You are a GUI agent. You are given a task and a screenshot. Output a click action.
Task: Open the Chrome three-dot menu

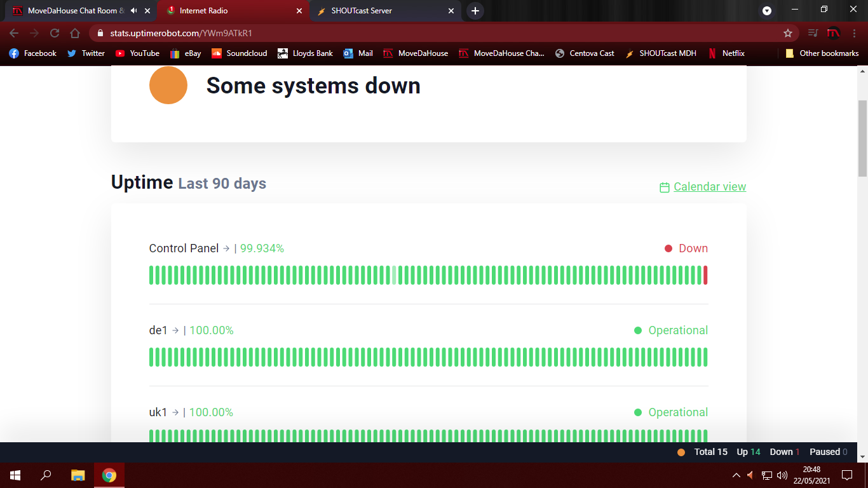click(853, 33)
